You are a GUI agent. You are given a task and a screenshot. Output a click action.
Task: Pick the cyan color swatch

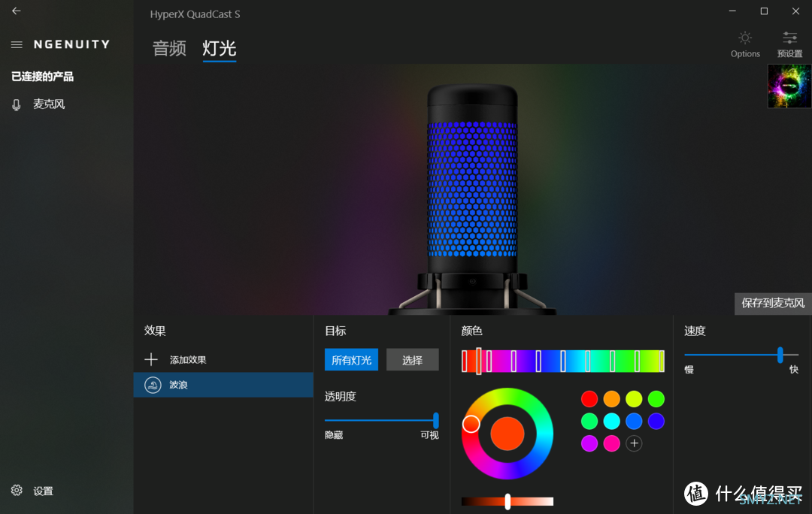tap(611, 422)
